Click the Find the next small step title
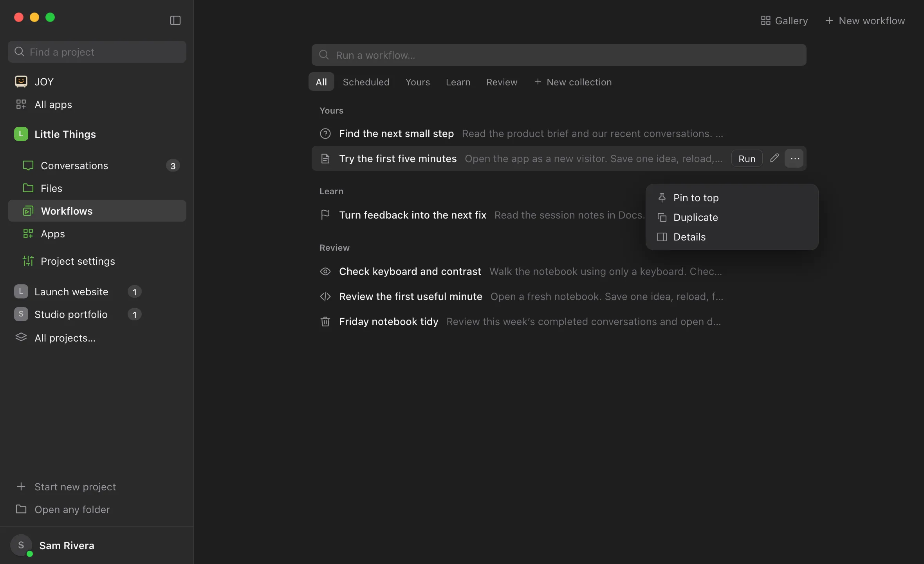924x564 pixels. pos(396,134)
